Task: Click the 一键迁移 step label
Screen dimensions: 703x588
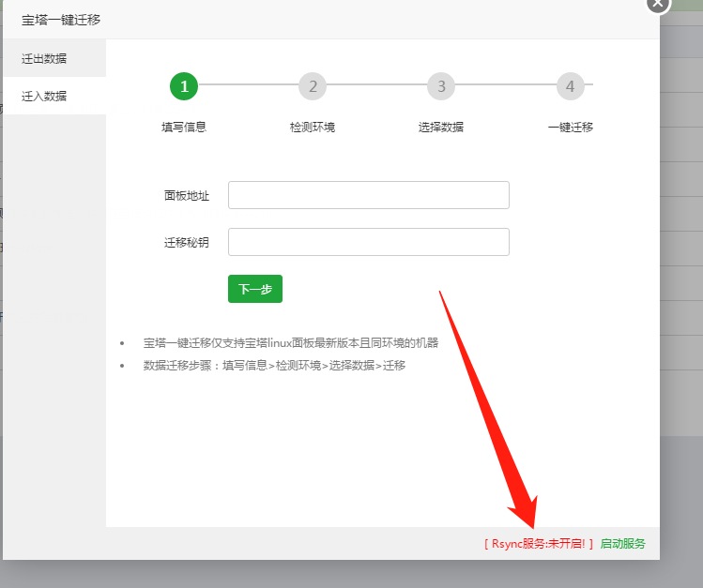Action: 571,128
